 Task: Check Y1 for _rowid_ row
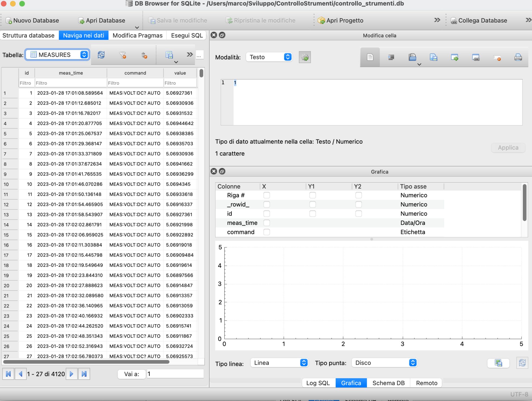point(313,204)
